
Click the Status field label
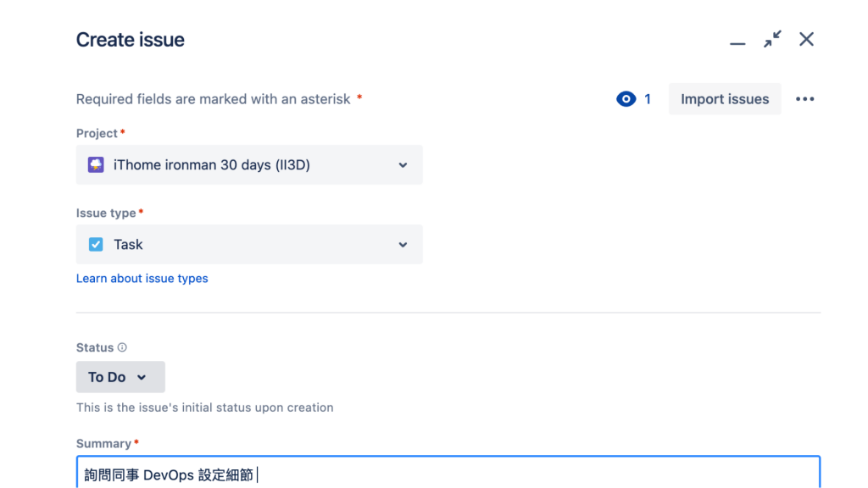tap(94, 347)
